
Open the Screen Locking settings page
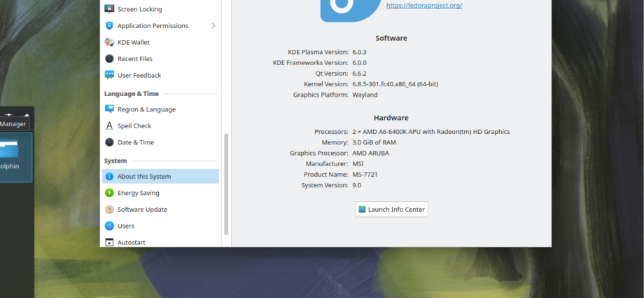160,8
